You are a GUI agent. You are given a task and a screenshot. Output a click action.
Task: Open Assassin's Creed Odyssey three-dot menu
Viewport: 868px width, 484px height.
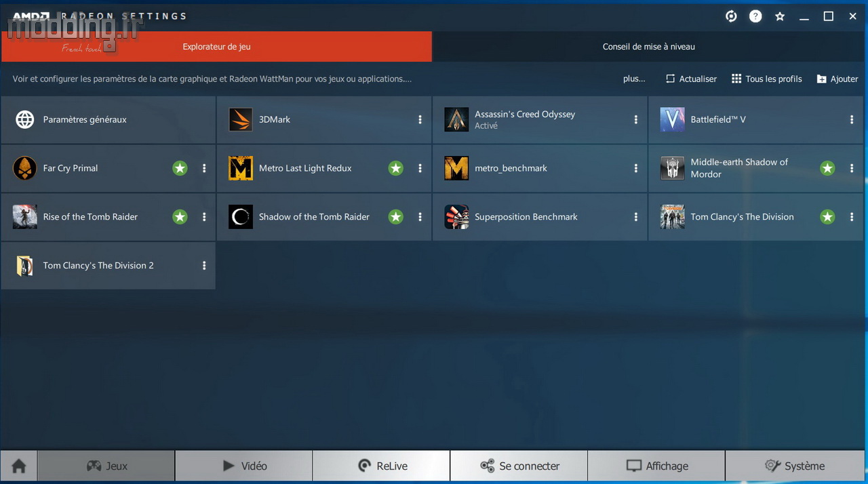(x=635, y=119)
